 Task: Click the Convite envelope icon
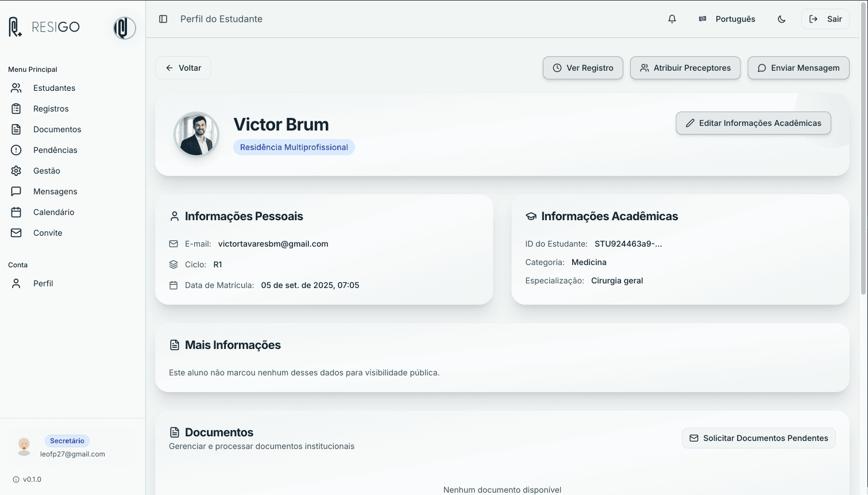coord(16,233)
